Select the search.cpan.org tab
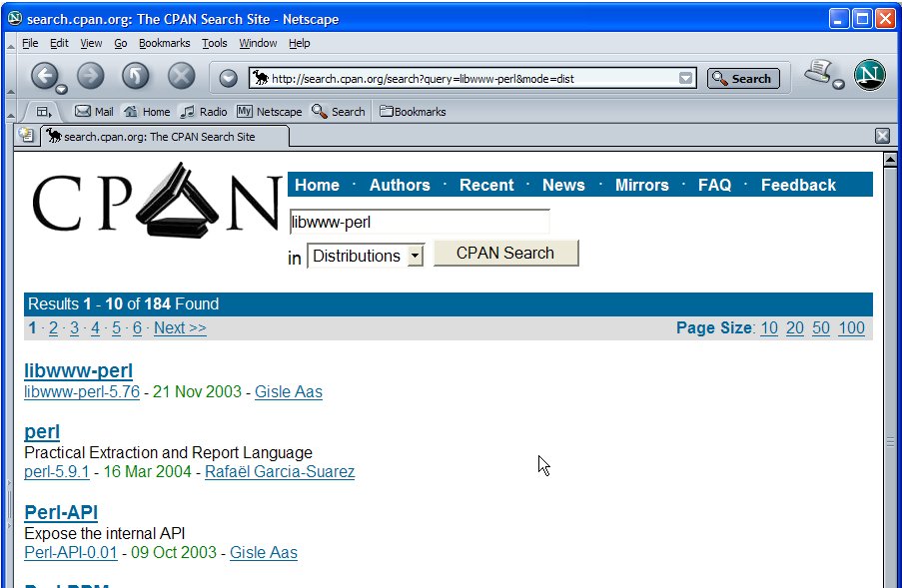Image resolution: width=902 pixels, height=588 pixels. click(x=164, y=137)
